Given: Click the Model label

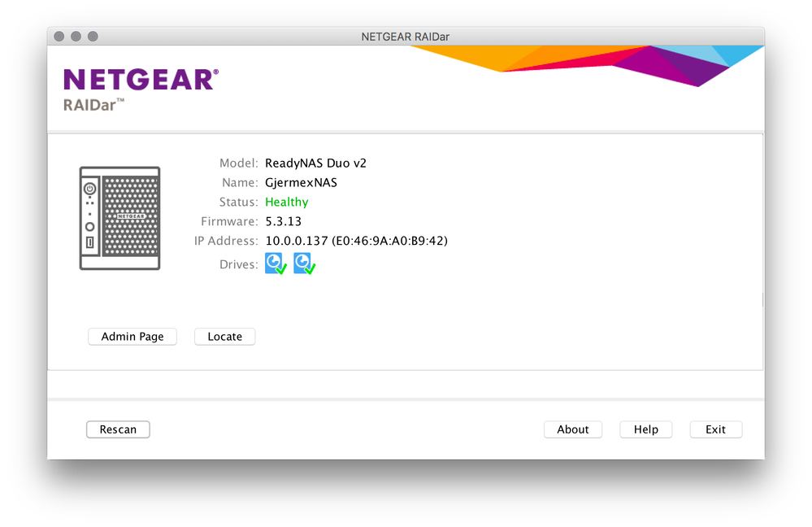Looking at the screenshot, I should click(238, 163).
